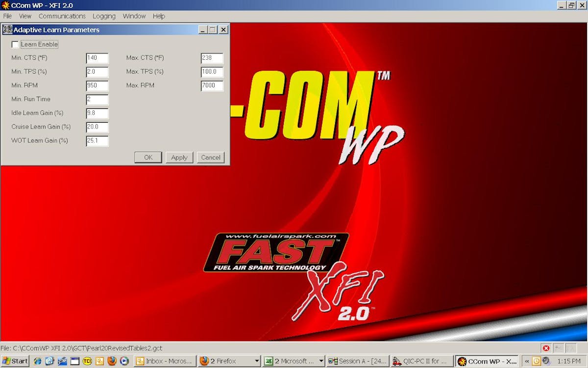Click the CCom WP title bar icon
This screenshot has width=588, height=368.
(5, 5)
